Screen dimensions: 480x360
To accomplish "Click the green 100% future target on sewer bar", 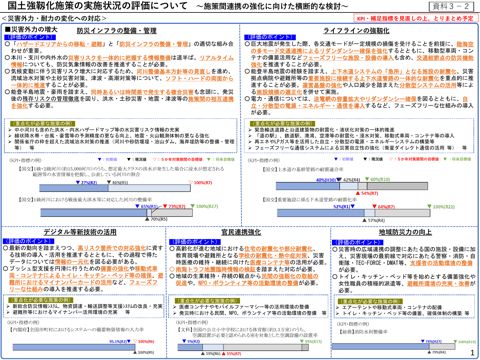I will [441, 207].
